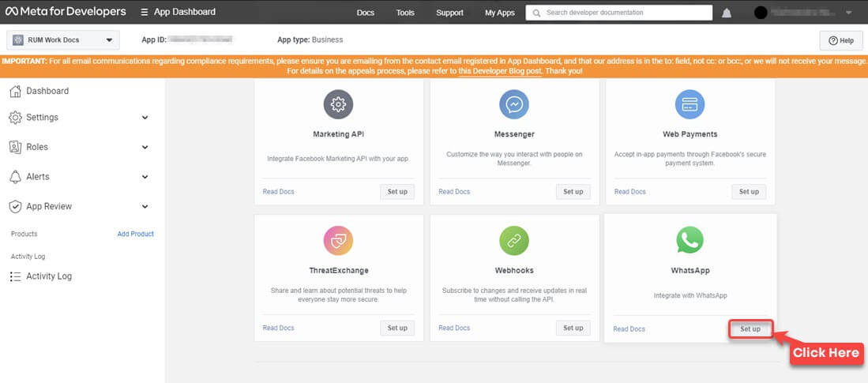
Task: Set up the ThreatExchange product
Action: click(397, 328)
